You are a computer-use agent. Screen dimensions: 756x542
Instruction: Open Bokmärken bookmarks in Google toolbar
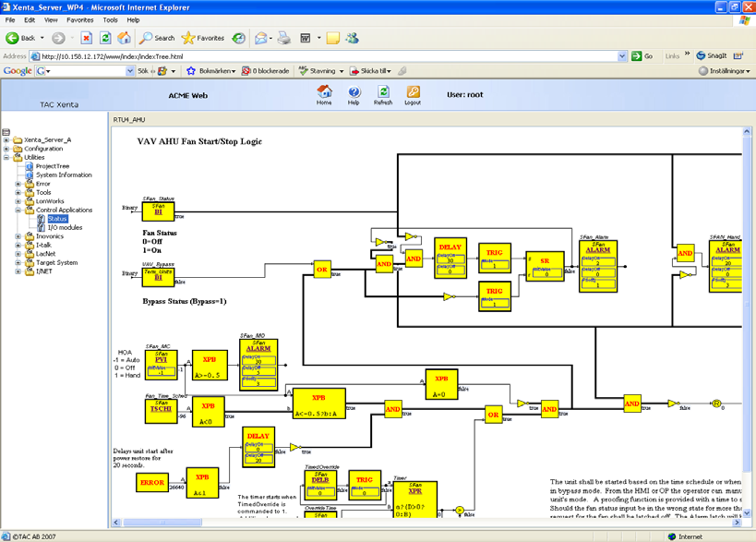coord(211,71)
